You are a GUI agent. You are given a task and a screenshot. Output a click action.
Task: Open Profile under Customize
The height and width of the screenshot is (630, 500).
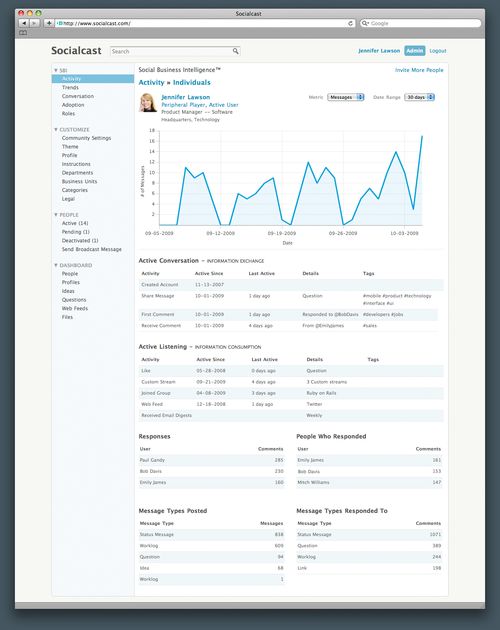coord(69,155)
